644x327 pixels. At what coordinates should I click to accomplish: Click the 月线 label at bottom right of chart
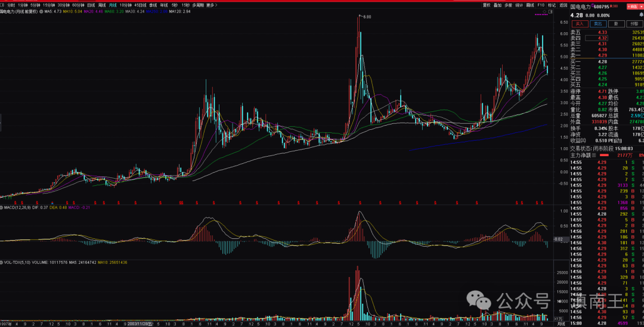pos(561,323)
